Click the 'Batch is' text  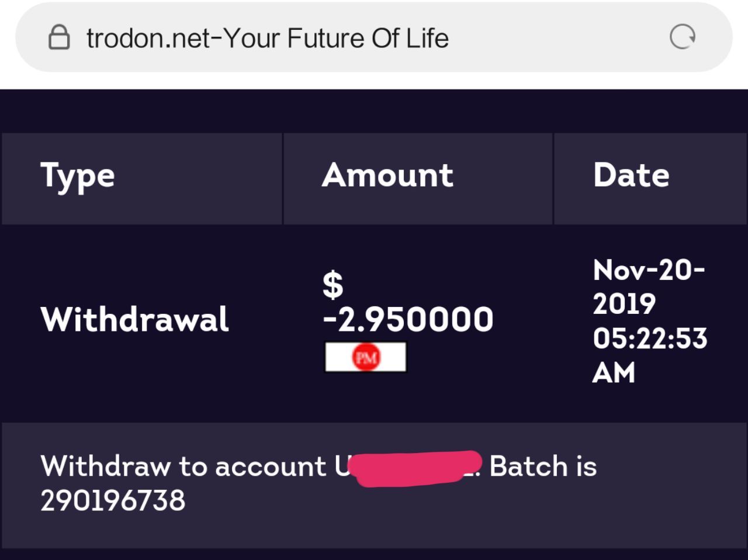point(543,466)
